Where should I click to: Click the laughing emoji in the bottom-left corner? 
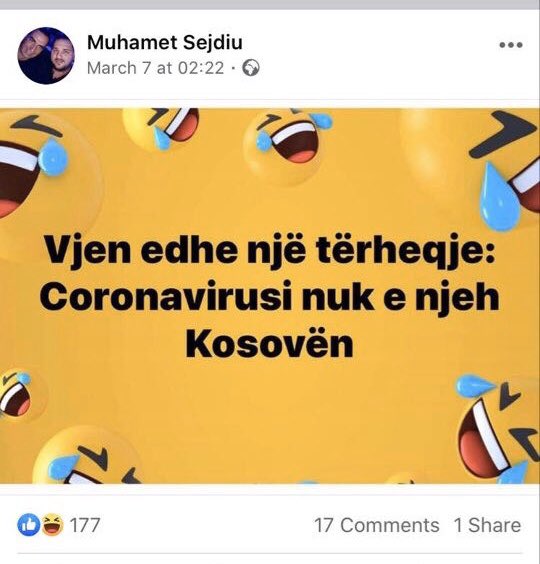(86, 457)
